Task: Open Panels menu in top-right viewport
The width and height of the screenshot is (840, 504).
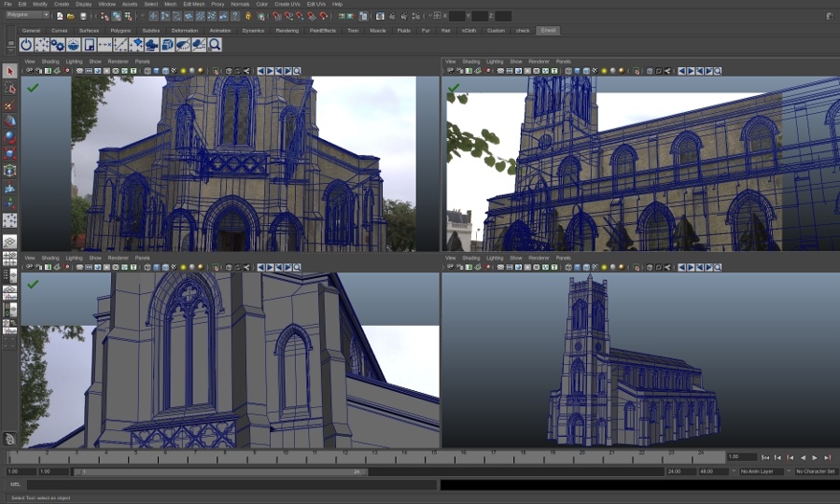Action: click(x=563, y=62)
